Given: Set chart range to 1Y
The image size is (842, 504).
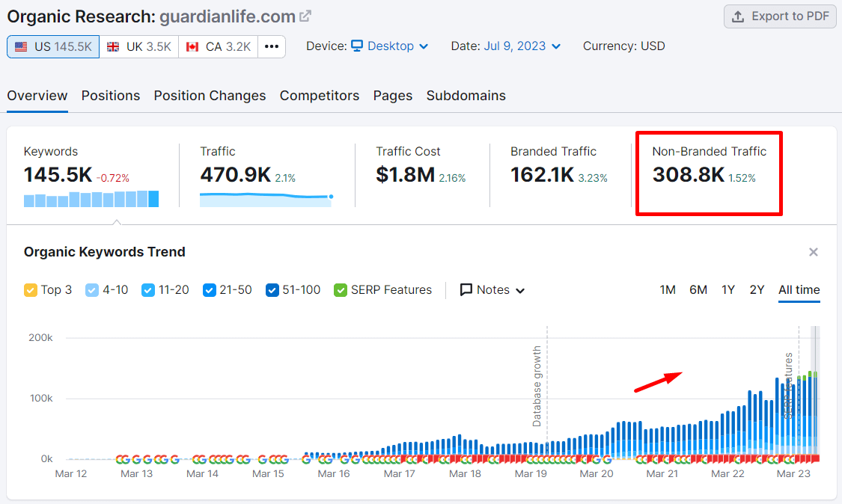Looking at the screenshot, I should (727, 290).
